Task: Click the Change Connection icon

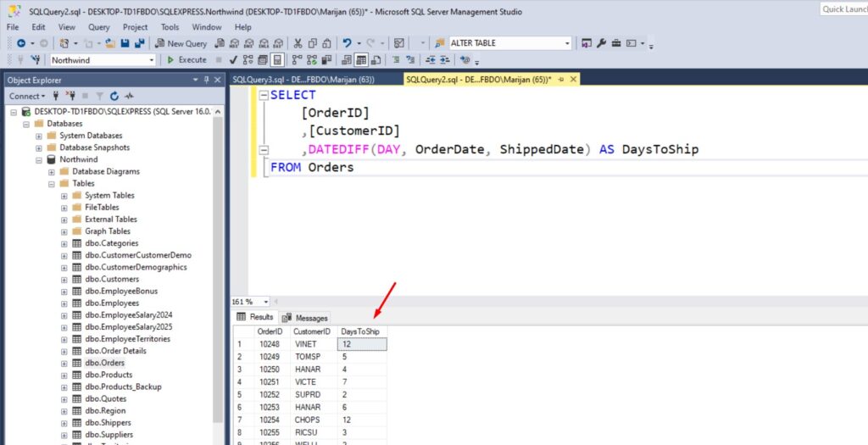Action: click(36, 60)
